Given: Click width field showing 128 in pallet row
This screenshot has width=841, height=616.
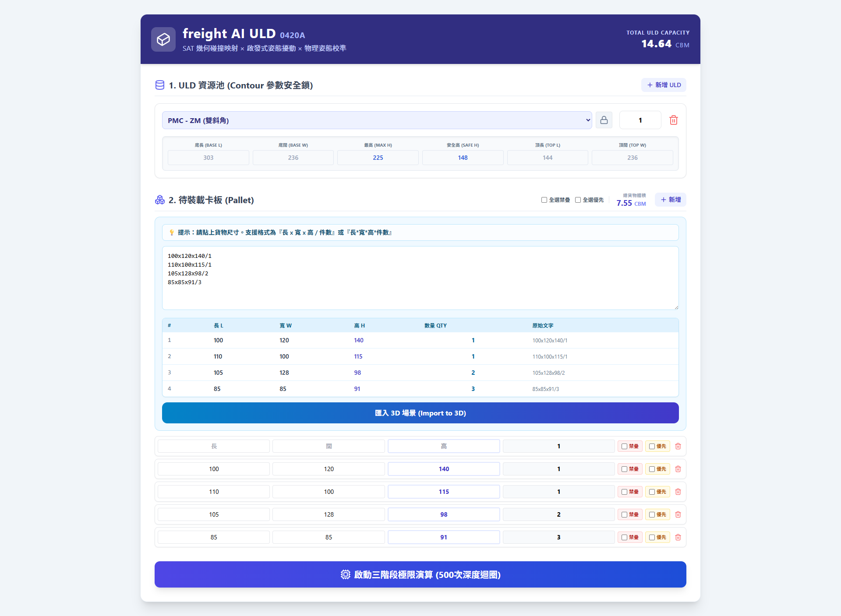Looking at the screenshot, I should (x=329, y=514).
